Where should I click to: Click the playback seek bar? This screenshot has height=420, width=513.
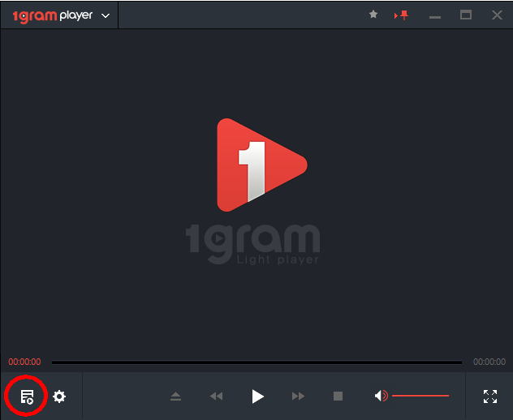(256, 362)
